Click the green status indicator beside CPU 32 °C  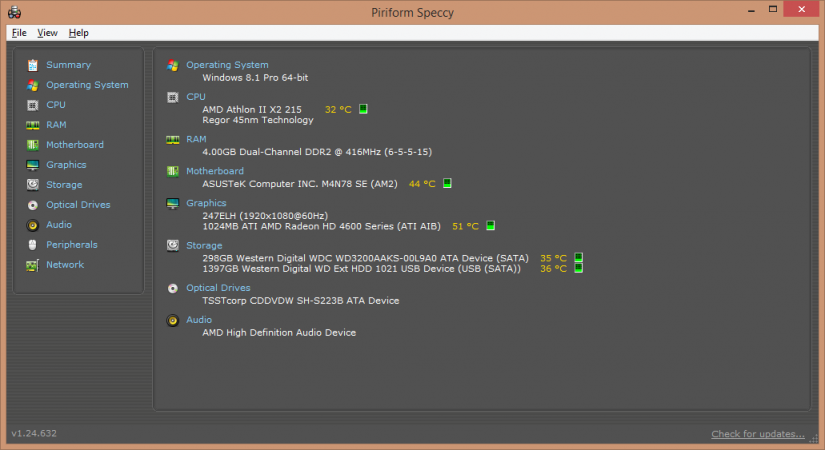(363, 109)
